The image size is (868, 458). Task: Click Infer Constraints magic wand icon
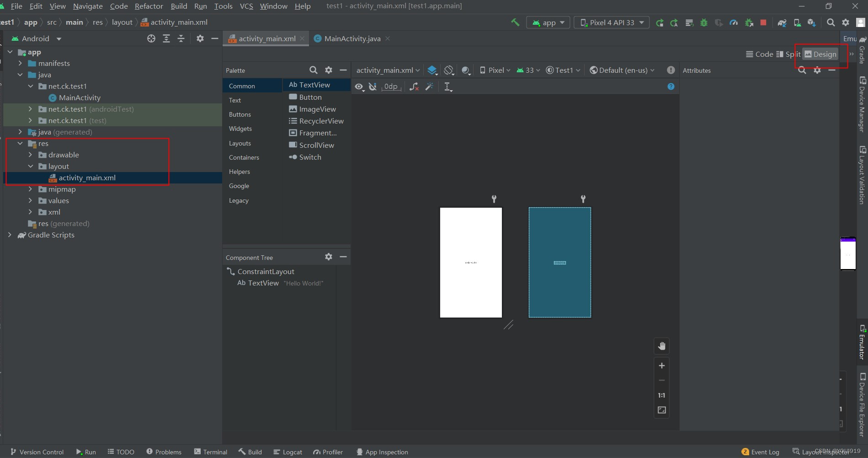coord(429,86)
